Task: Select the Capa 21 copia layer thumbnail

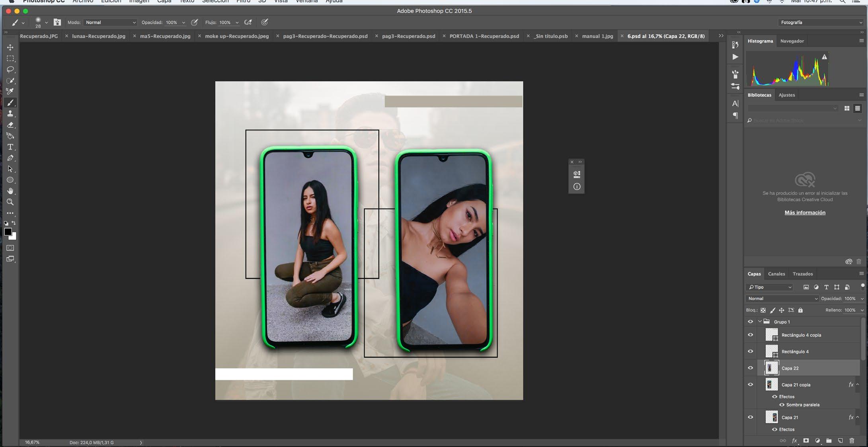Action: [771, 385]
